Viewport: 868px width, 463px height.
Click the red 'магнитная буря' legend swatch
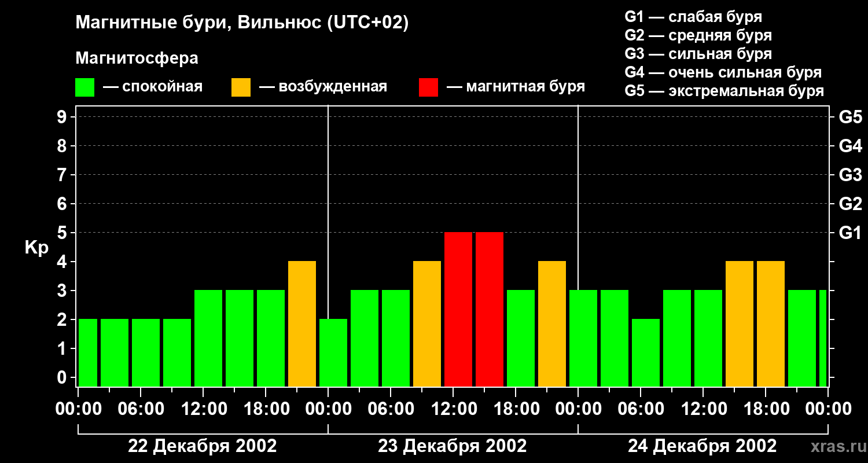click(428, 87)
